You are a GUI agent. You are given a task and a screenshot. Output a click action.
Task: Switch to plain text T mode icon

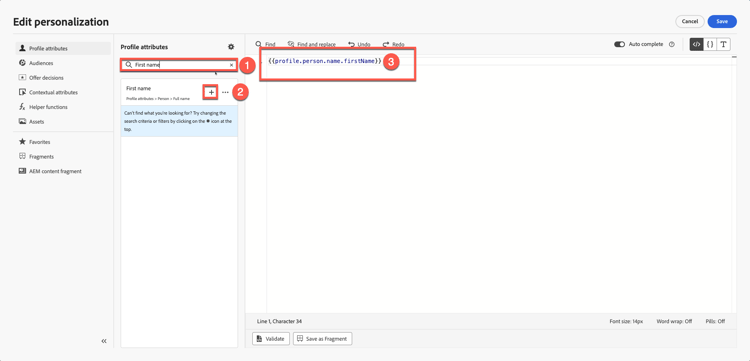tap(723, 44)
